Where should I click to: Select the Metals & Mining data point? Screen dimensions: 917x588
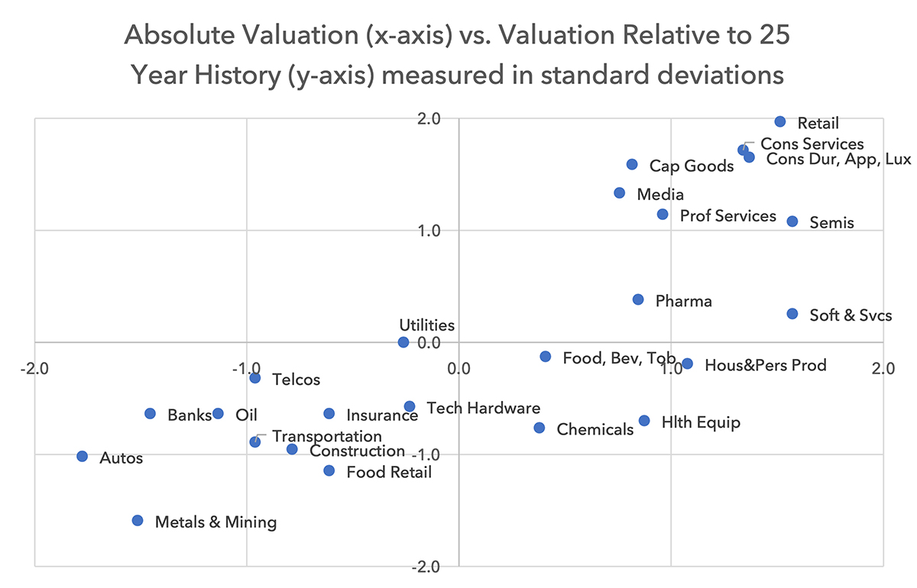(138, 520)
